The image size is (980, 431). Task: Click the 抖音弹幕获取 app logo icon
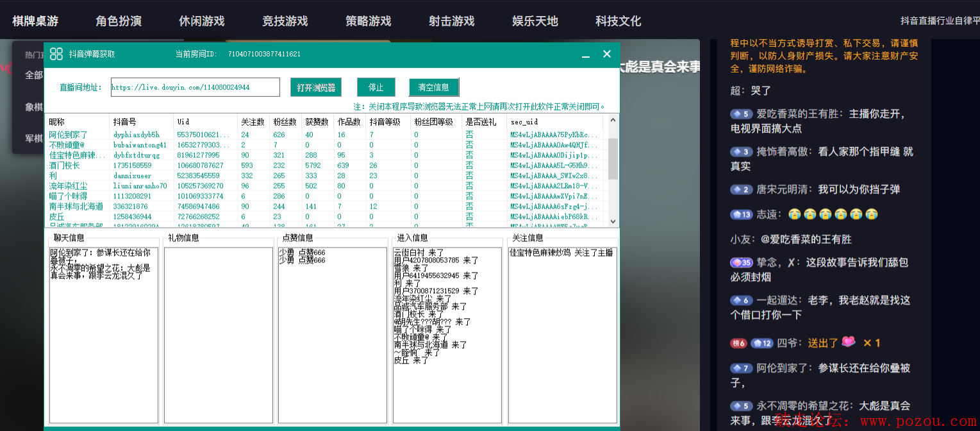coord(56,54)
